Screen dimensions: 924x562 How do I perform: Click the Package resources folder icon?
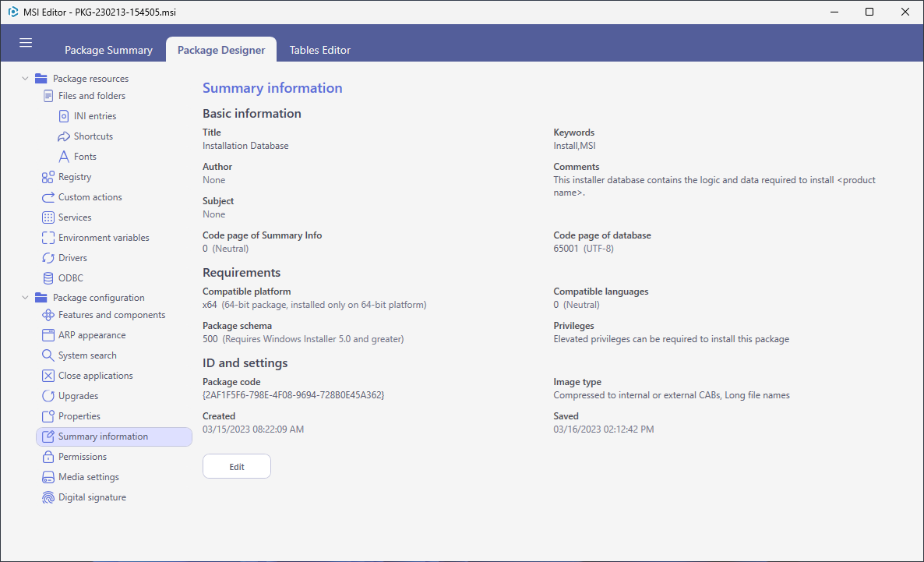[41, 79]
